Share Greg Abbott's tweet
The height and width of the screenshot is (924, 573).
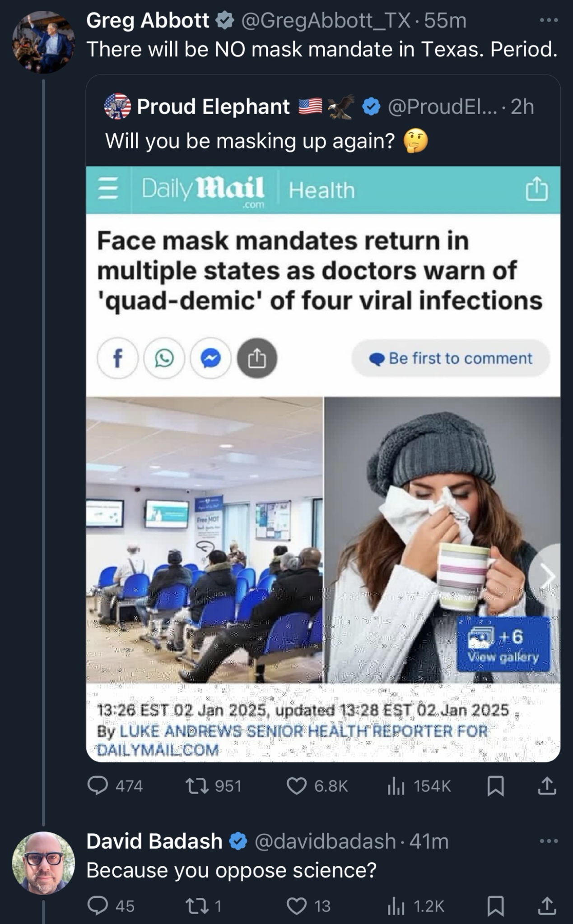(x=547, y=786)
